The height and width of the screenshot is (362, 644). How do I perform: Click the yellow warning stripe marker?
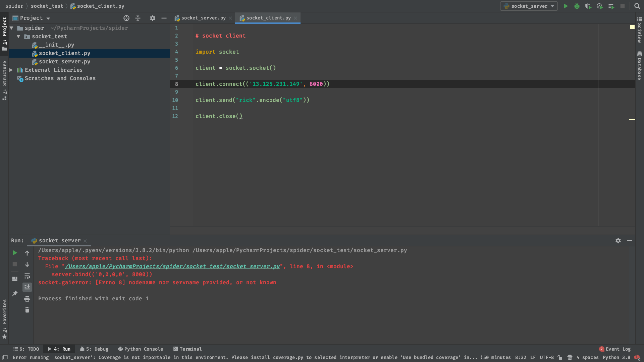click(632, 120)
